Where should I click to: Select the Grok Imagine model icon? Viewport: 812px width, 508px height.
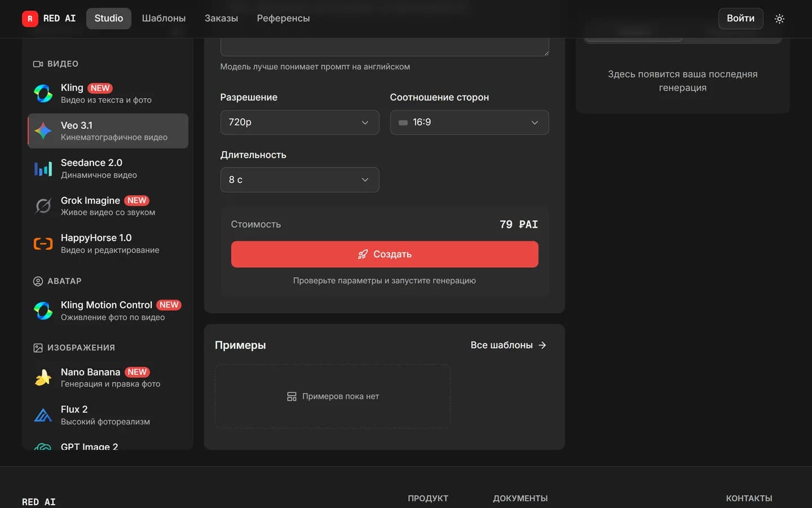[43, 206]
